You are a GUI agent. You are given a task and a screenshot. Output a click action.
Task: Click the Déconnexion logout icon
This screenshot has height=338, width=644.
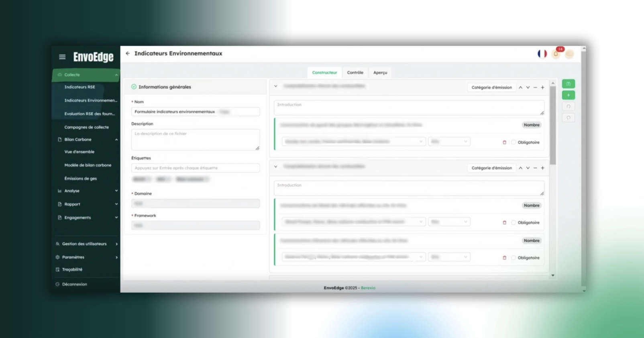click(57, 284)
